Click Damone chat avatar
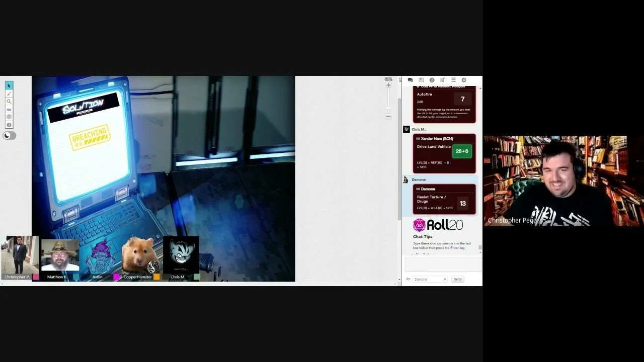 pyautogui.click(x=407, y=179)
